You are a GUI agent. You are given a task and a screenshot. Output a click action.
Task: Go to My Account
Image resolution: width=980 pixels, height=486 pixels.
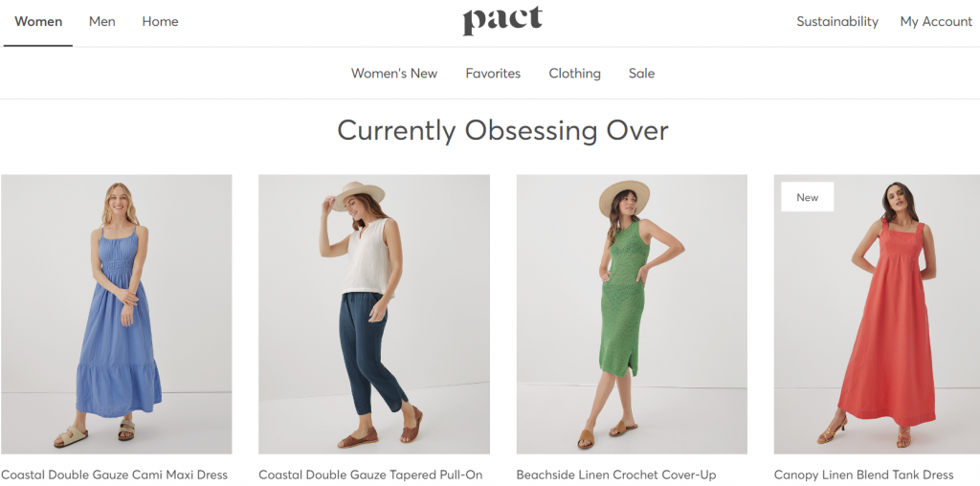click(936, 22)
